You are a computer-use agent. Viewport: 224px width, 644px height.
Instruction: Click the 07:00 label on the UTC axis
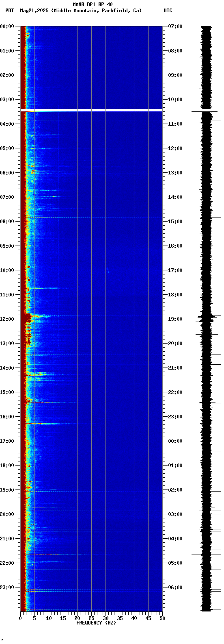[x=175, y=26]
